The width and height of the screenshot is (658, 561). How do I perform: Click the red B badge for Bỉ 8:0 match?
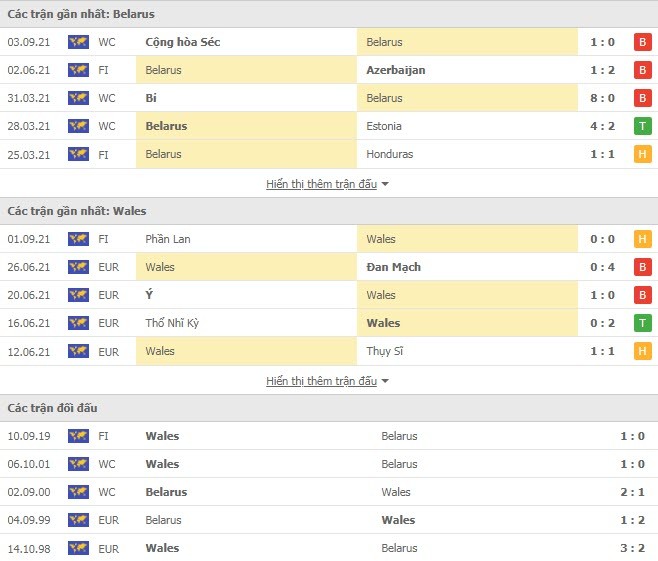point(642,98)
